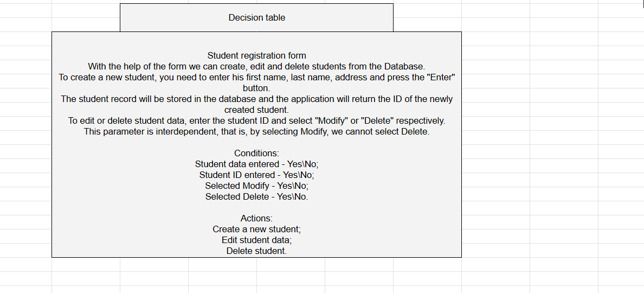The width and height of the screenshot is (644, 293).
Task: Click the 'Edit student data;' action line
Action: [x=256, y=240]
